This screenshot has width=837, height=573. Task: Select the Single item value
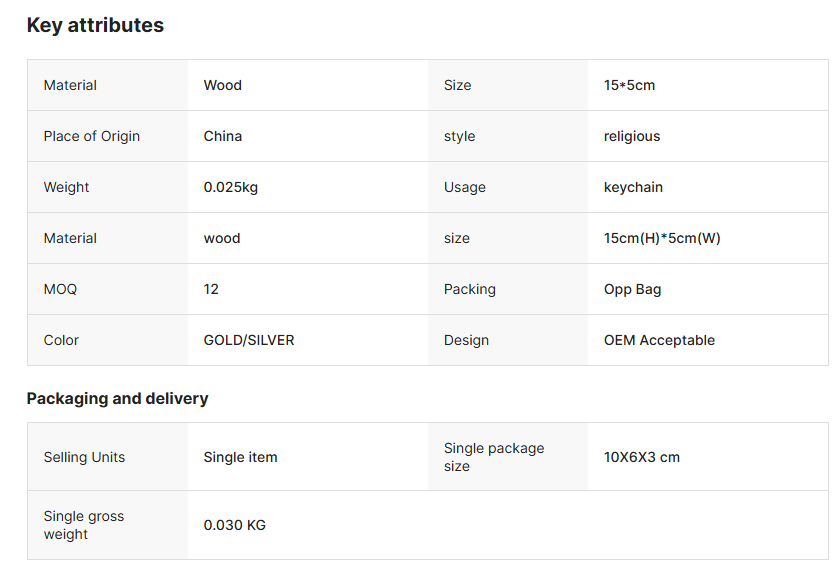(240, 457)
